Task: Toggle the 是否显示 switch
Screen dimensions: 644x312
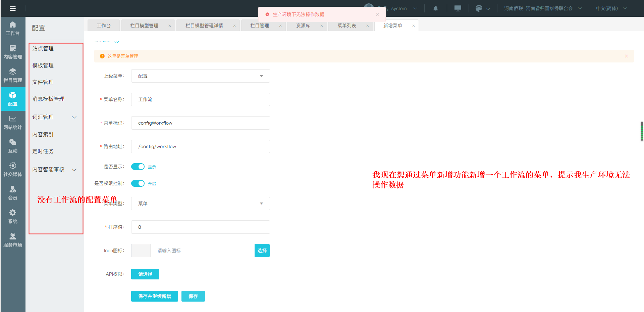Action: coord(138,167)
